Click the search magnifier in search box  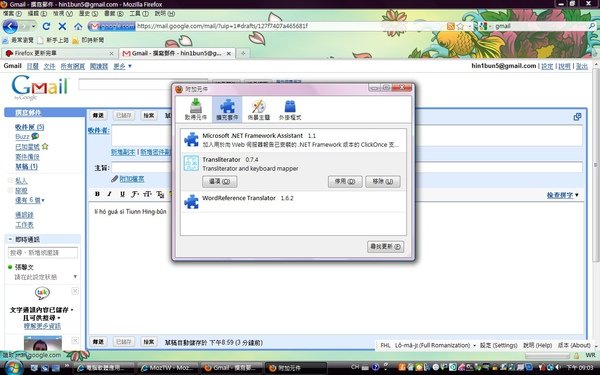592,26
